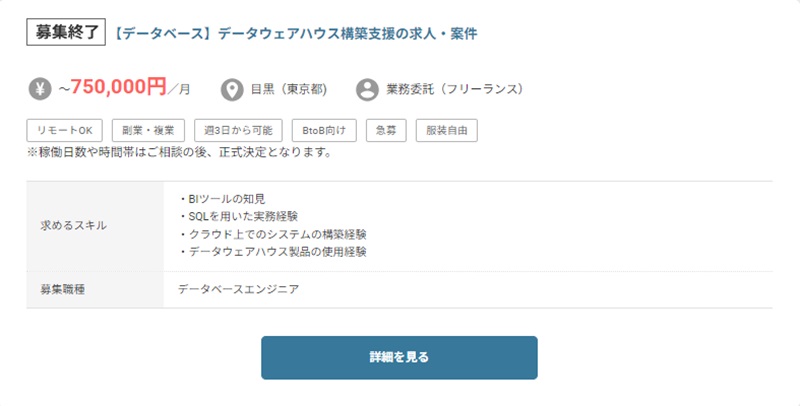Select the リモートOK tag
Image resolution: width=800 pixels, height=406 pixels.
coord(65,130)
